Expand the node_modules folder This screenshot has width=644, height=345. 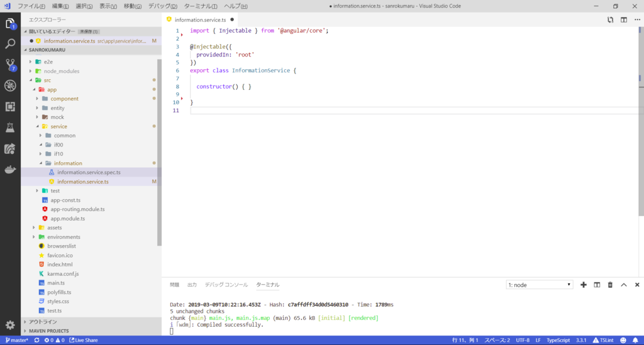(x=62, y=71)
